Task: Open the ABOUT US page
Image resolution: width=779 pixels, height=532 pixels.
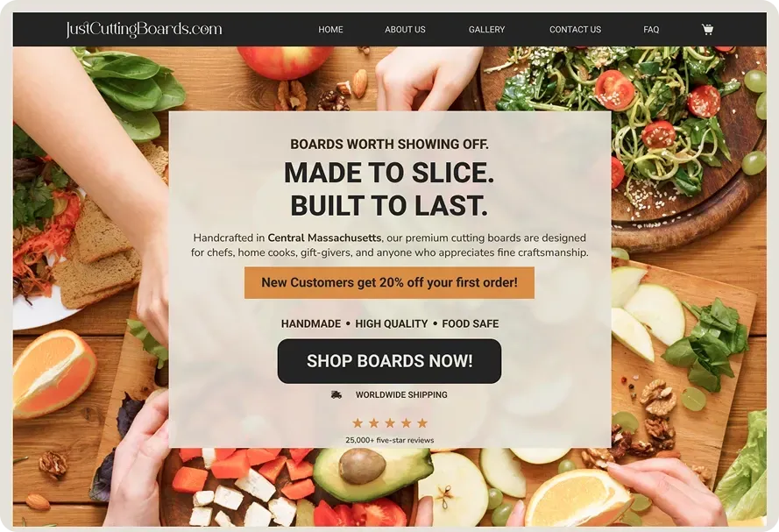Action: tap(405, 30)
